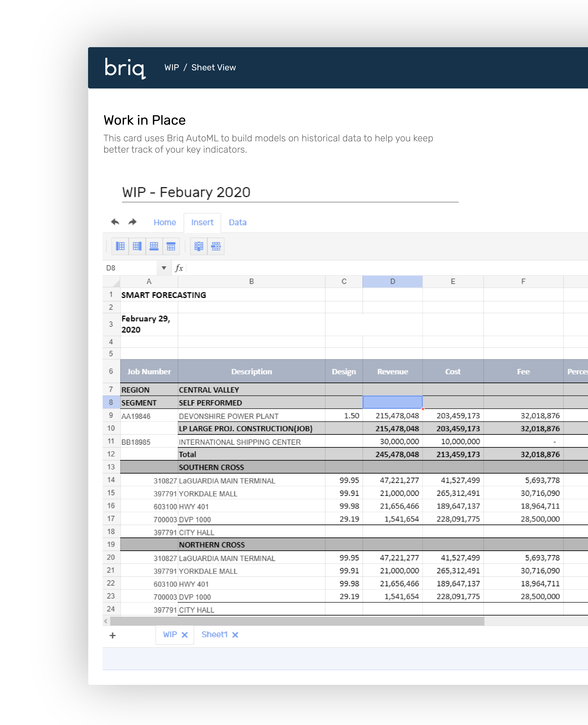This screenshot has width=588, height=725.
Task: Click the AA19846 job number cell
Action: pos(149,416)
